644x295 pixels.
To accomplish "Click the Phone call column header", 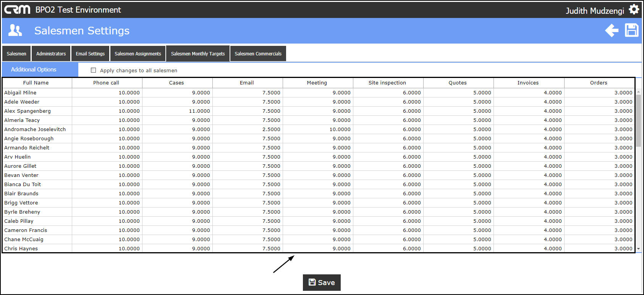I will pyautogui.click(x=106, y=83).
